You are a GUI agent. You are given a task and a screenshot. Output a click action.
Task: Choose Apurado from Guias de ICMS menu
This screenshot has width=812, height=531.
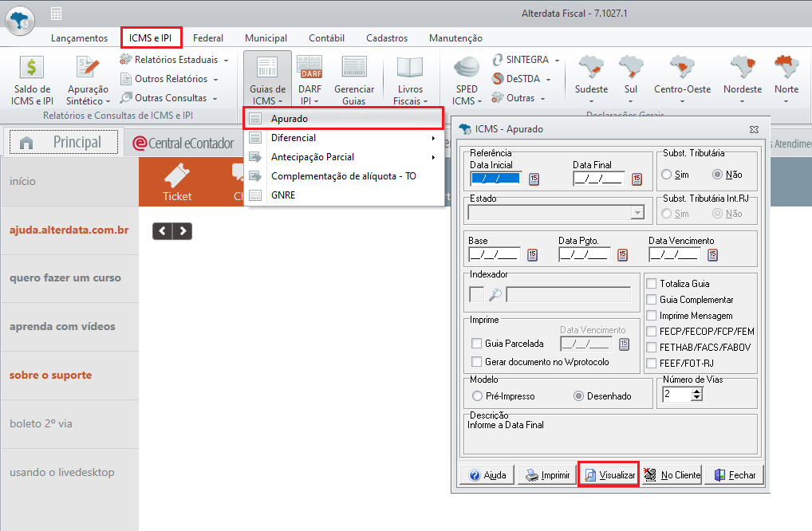point(344,119)
